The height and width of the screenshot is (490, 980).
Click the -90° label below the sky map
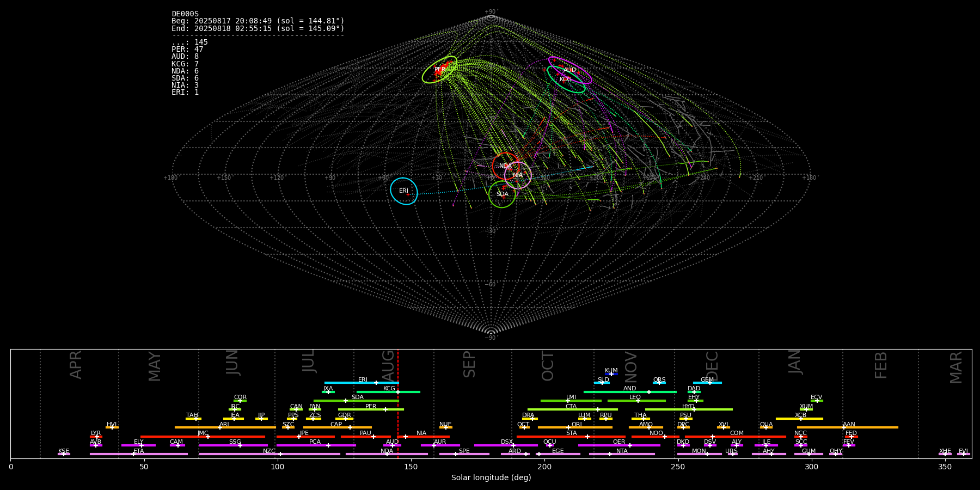pyautogui.click(x=491, y=338)
